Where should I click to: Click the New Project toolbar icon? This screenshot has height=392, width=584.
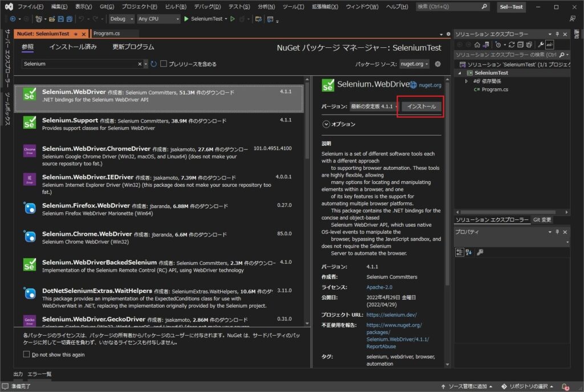tap(39, 19)
